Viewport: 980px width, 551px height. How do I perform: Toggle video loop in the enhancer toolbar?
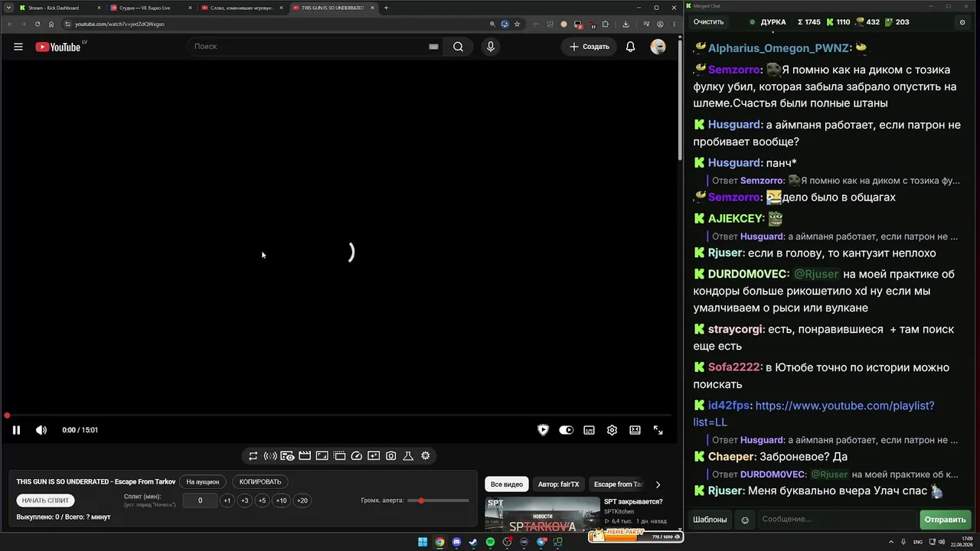pos(253,456)
